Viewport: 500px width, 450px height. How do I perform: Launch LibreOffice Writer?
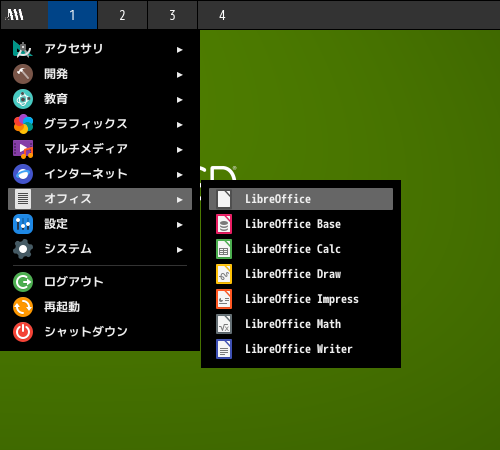coord(301,349)
